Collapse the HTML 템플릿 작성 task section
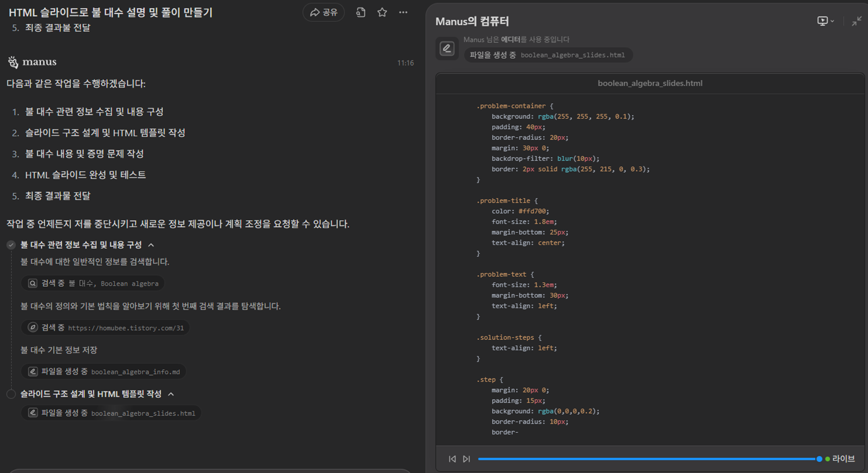The width and height of the screenshot is (868, 473). pos(171,394)
